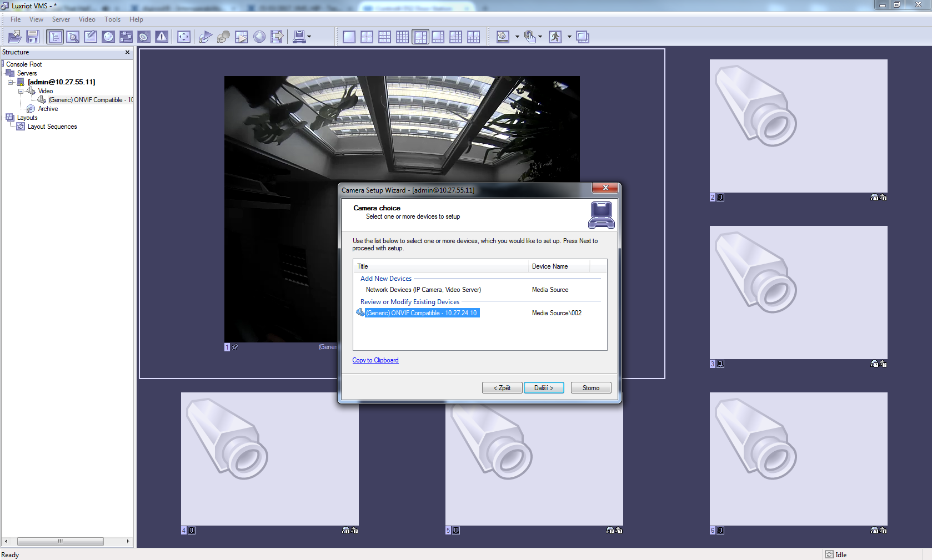
Task: Click the alarm warning triangle toolbar icon
Action: point(162,37)
